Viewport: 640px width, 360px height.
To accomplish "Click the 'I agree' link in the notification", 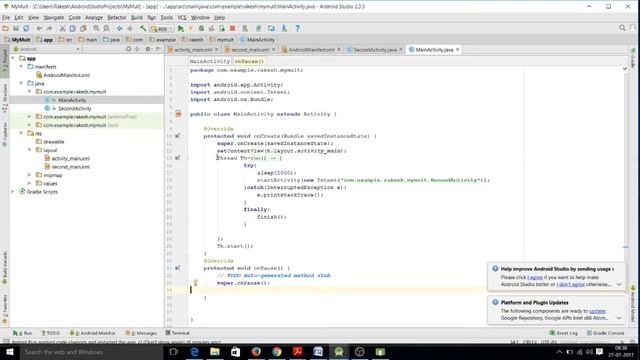I will [535, 277].
